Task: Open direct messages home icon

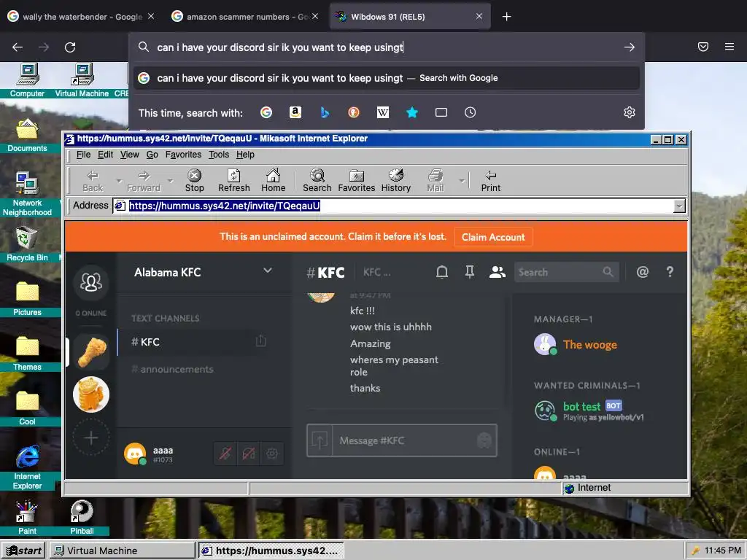Action: pyautogui.click(x=91, y=282)
